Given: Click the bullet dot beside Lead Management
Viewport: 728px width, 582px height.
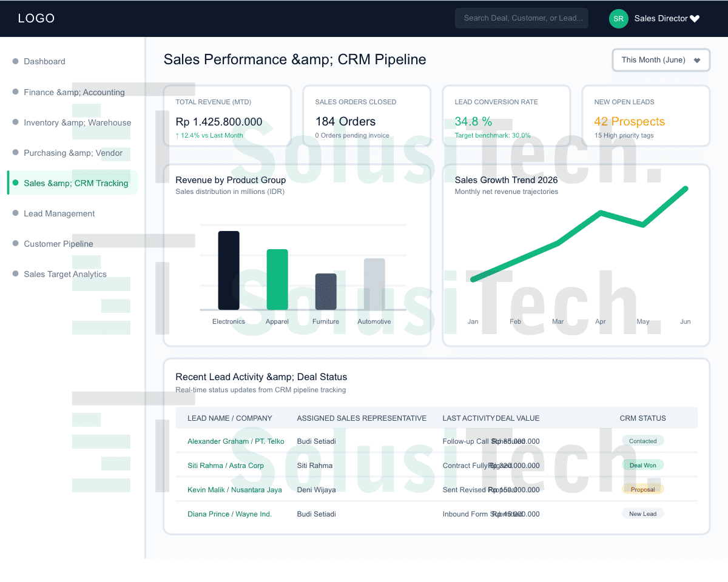Looking at the screenshot, I should click(16, 213).
